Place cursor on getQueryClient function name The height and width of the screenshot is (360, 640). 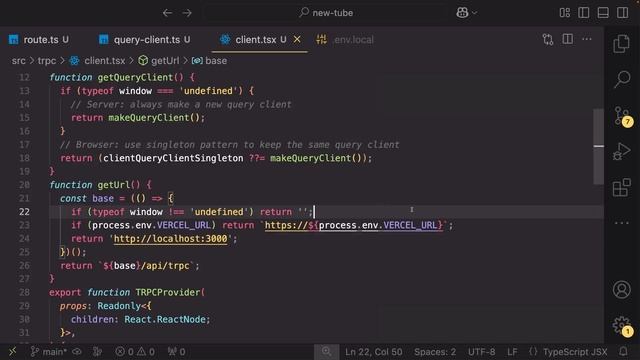point(135,77)
